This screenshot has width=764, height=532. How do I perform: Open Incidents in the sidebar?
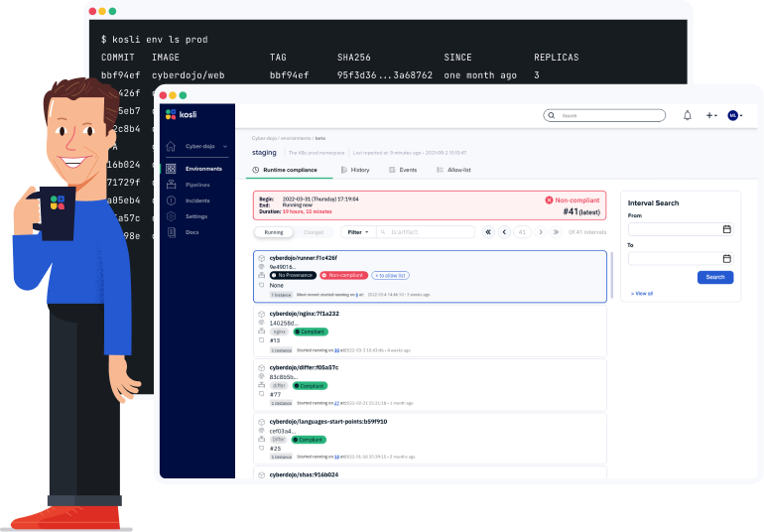(x=197, y=200)
